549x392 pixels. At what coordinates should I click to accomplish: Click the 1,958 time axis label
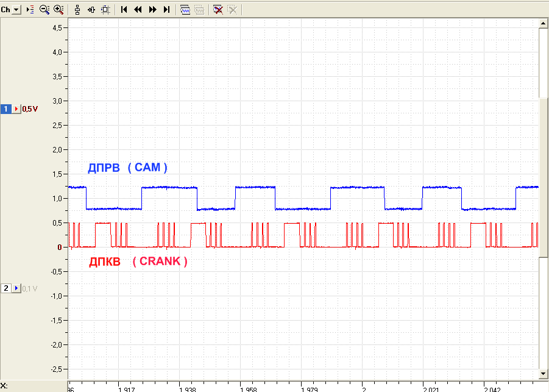pos(248,389)
